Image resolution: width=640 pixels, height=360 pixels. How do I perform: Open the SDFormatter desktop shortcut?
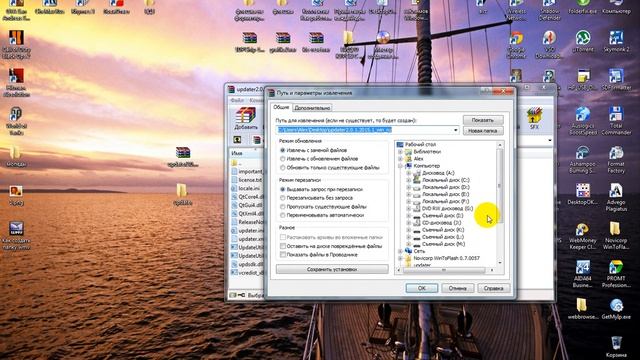616,80
